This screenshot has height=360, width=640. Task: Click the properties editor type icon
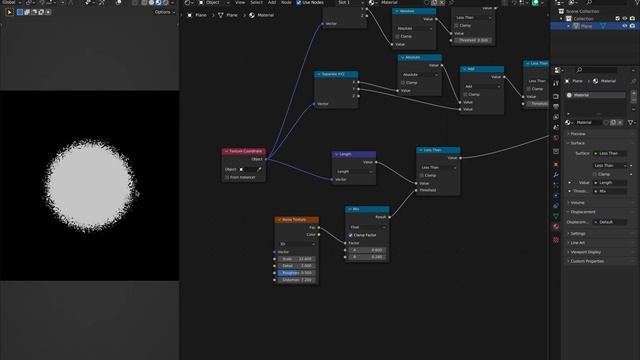[557, 70]
